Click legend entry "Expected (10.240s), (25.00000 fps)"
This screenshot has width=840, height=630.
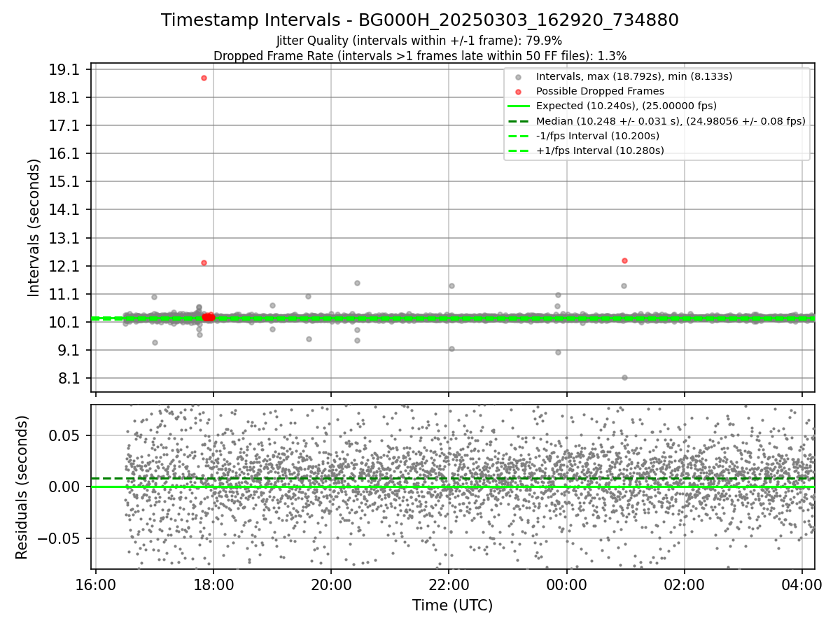point(626,106)
